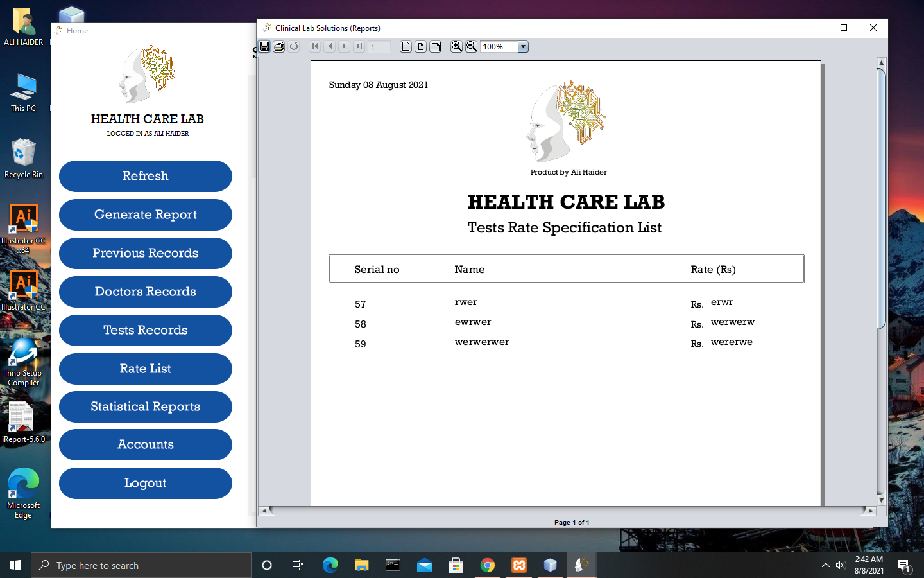The image size is (924, 578).
Task: Select the actual size page view icon
Action: click(x=406, y=46)
